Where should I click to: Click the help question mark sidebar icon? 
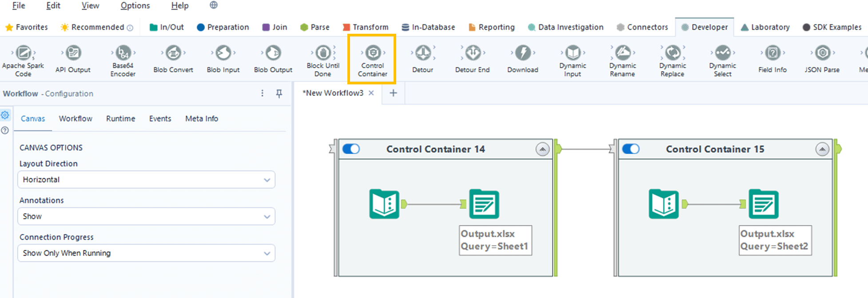tap(5, 131)
